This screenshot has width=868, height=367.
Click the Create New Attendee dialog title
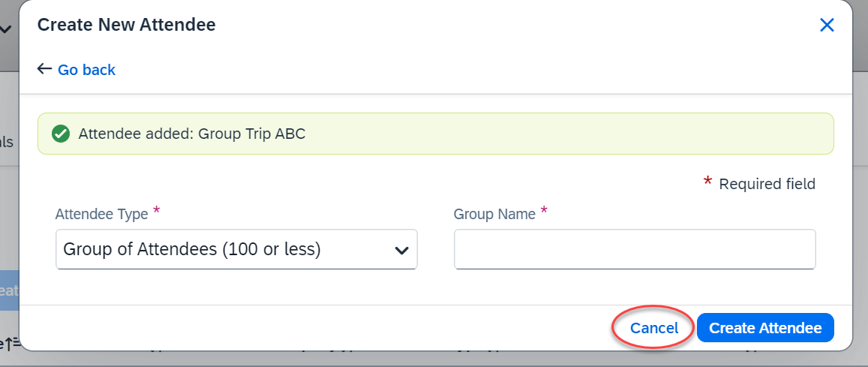point(126,25)
